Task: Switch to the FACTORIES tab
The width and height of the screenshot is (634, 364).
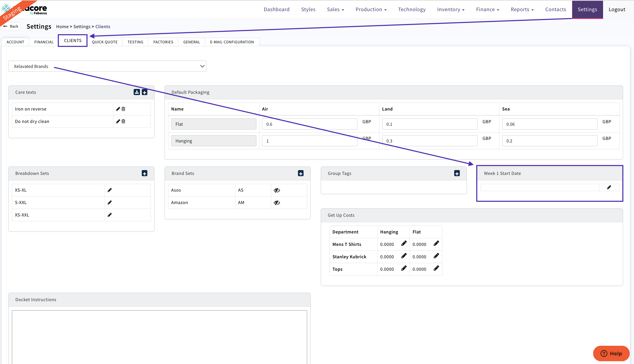Action: coord(163,42)
